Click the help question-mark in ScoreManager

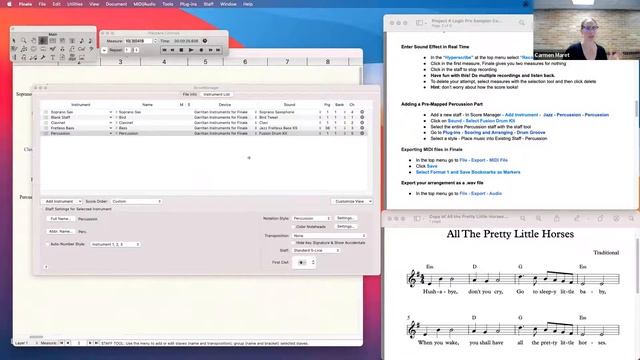46,267
